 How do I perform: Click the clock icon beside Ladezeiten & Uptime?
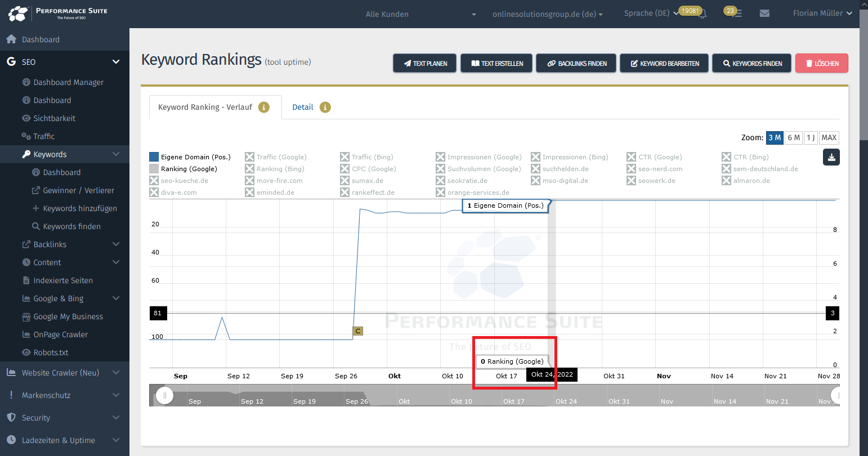point(11,440)
